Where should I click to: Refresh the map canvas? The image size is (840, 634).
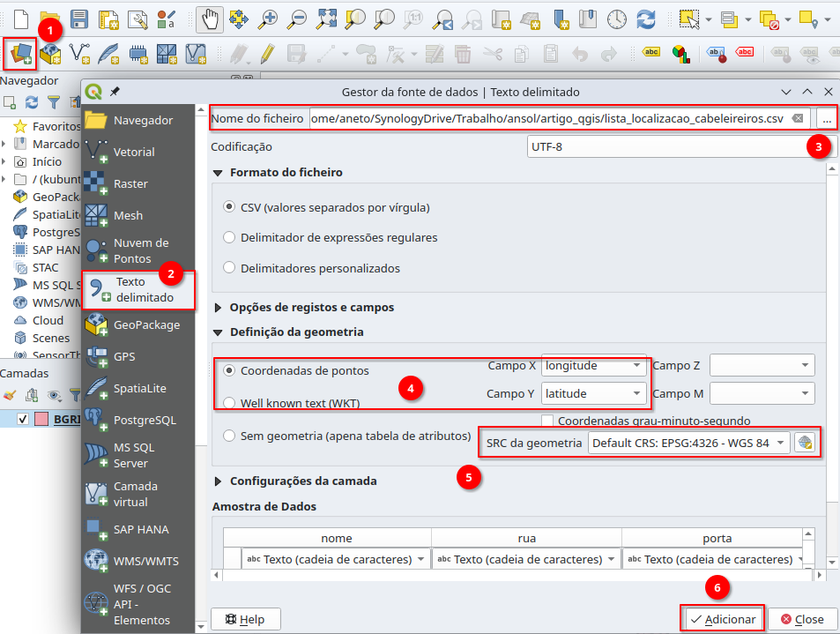tap(646, 19)
